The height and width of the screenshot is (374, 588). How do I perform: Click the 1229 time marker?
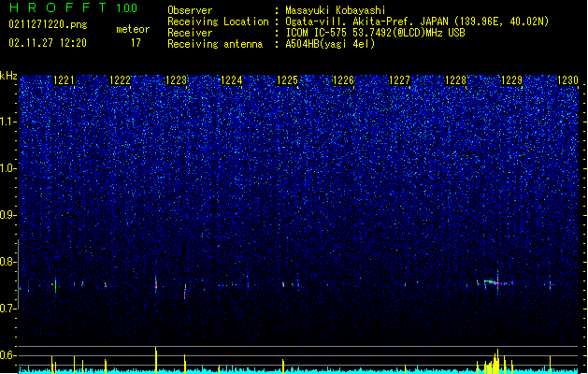click(x=511, y=80)
